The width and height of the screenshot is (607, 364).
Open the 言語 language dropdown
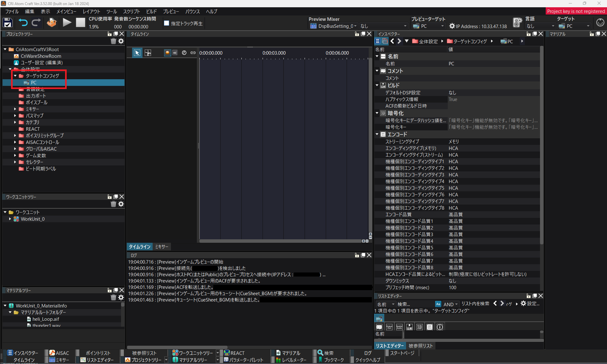(x=540, y=26)
